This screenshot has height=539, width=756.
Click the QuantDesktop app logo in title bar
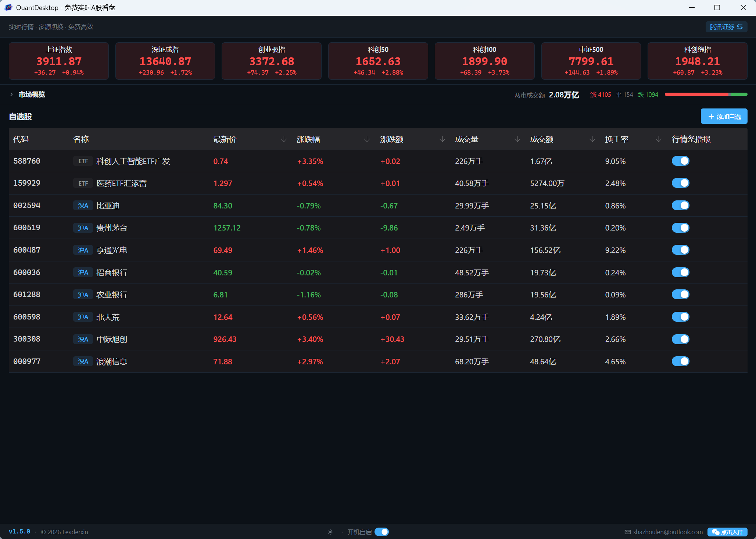click(8, 7)
